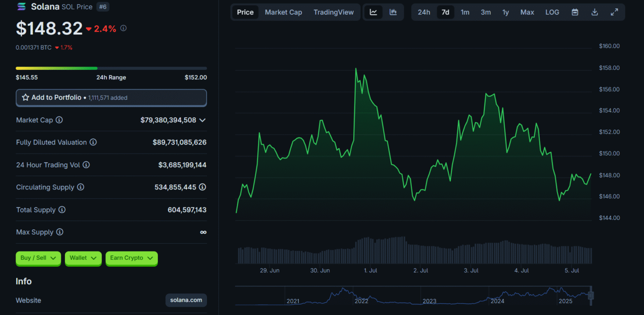The height and width of the screenshot is (315, 644).
Task: Click the Max Supply info icon
Action: tap(60, 232)
